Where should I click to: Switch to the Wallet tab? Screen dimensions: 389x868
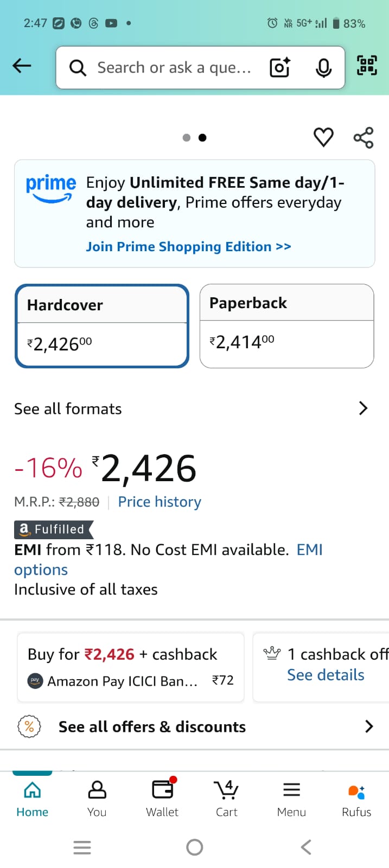coord(162,797)
